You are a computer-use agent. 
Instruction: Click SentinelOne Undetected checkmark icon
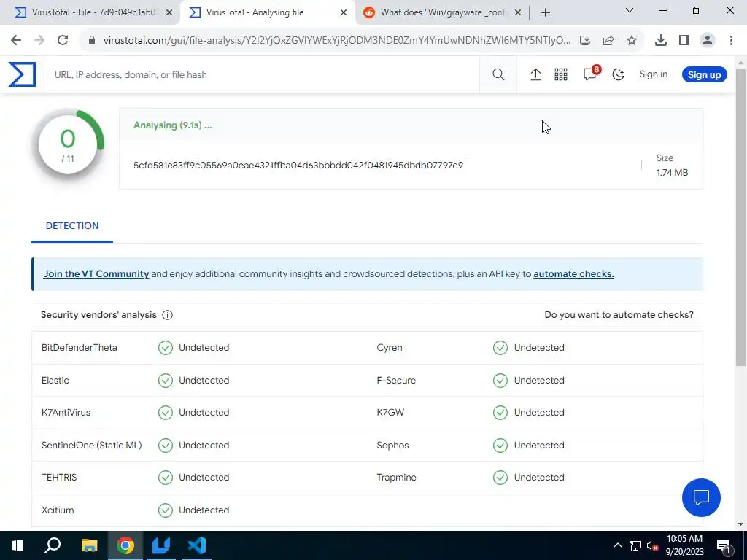pyautogui.click(x=166, y=446)
